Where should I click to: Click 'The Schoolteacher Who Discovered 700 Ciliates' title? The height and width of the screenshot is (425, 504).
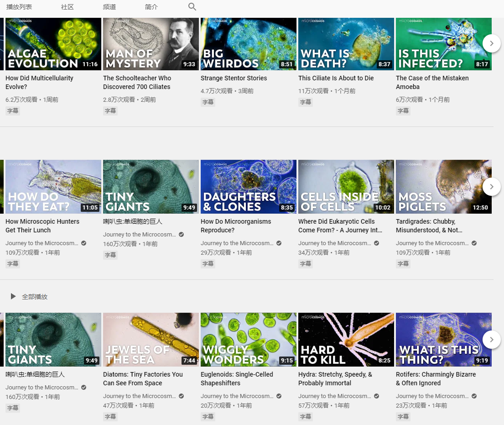[x=137, y=82]
